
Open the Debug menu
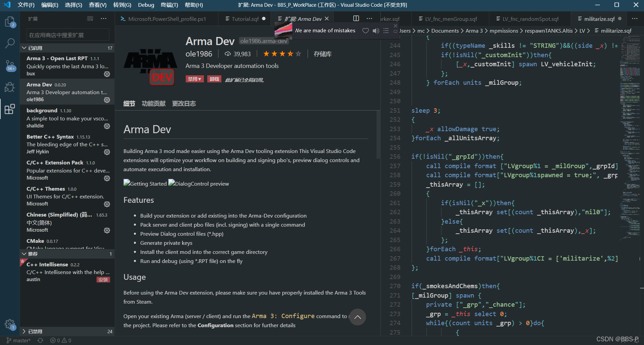pos(146,5)
